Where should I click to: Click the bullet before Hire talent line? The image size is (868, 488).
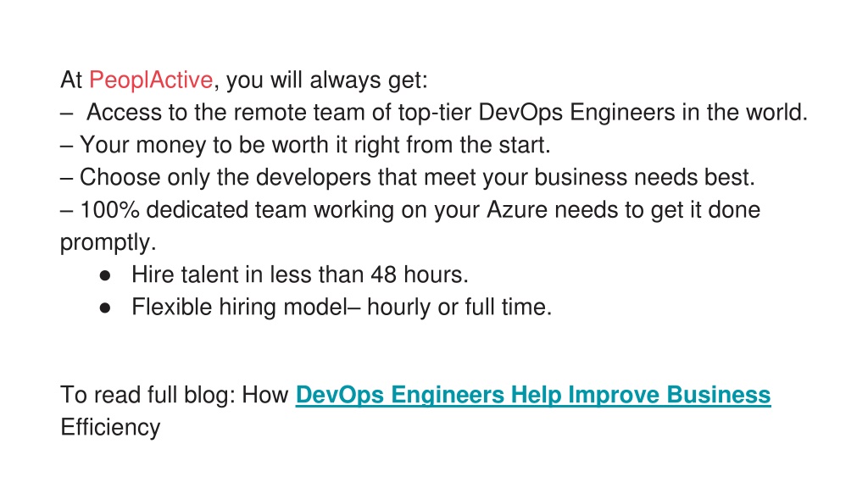coord(105,275)
